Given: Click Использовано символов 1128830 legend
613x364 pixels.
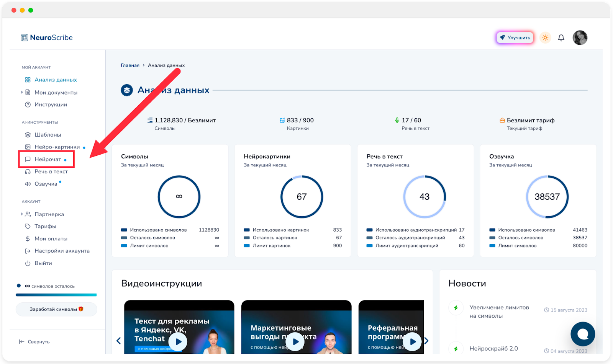Looking at the screenshot, I should tap(170, 230).
